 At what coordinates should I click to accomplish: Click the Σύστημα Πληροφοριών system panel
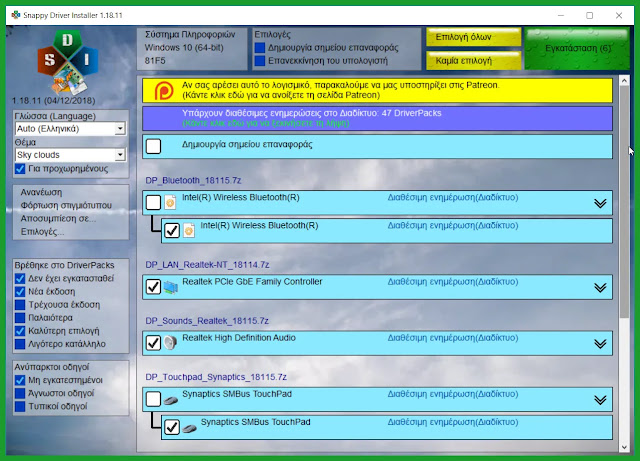pyautogui.click(x=192, y=48)
